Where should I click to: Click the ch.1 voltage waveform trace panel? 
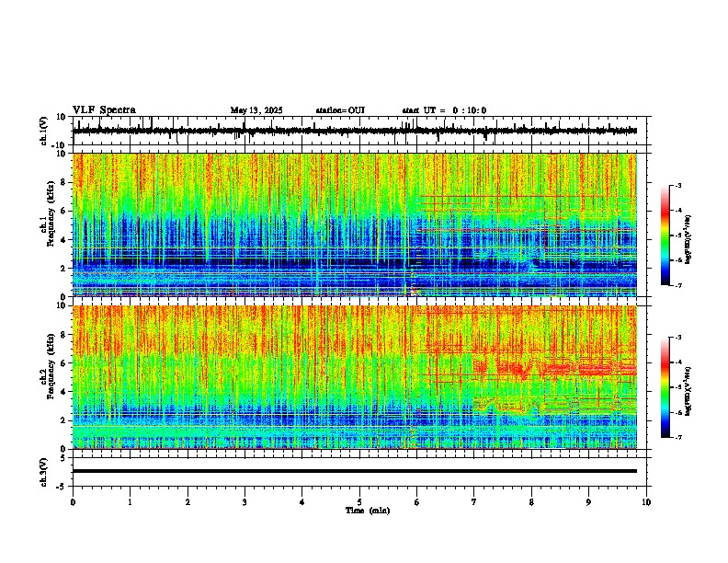coord(361,131)
